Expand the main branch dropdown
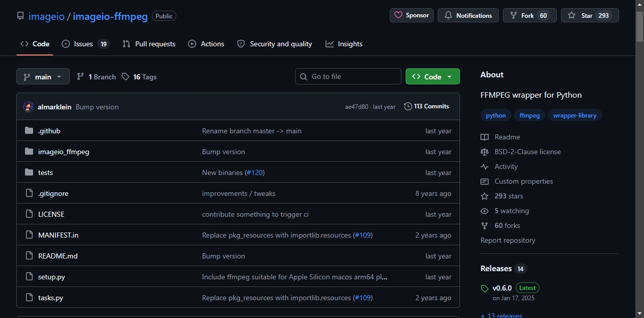Image resolution: width=644 pixels, height=318 pixels. point(43,77)
